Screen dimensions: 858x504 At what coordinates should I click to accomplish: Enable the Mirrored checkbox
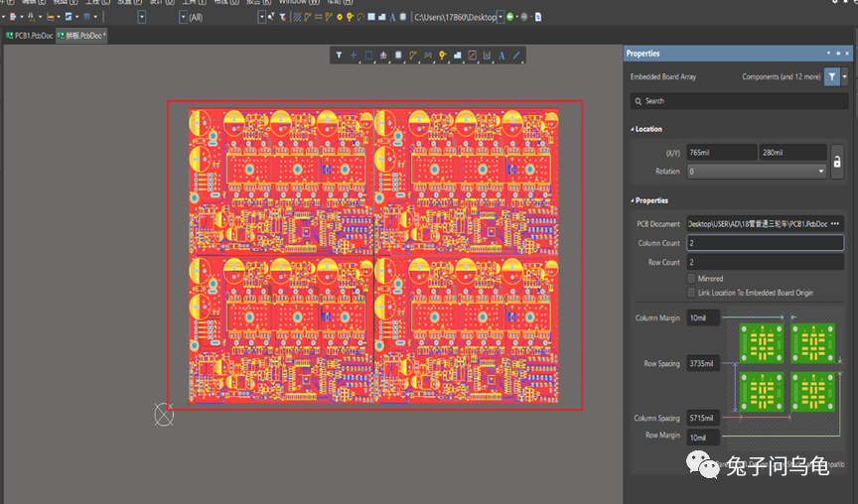click(691, 279)
